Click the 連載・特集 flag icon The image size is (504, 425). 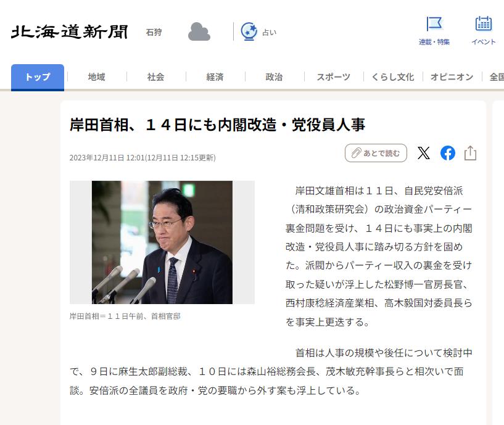pos(434,24)
